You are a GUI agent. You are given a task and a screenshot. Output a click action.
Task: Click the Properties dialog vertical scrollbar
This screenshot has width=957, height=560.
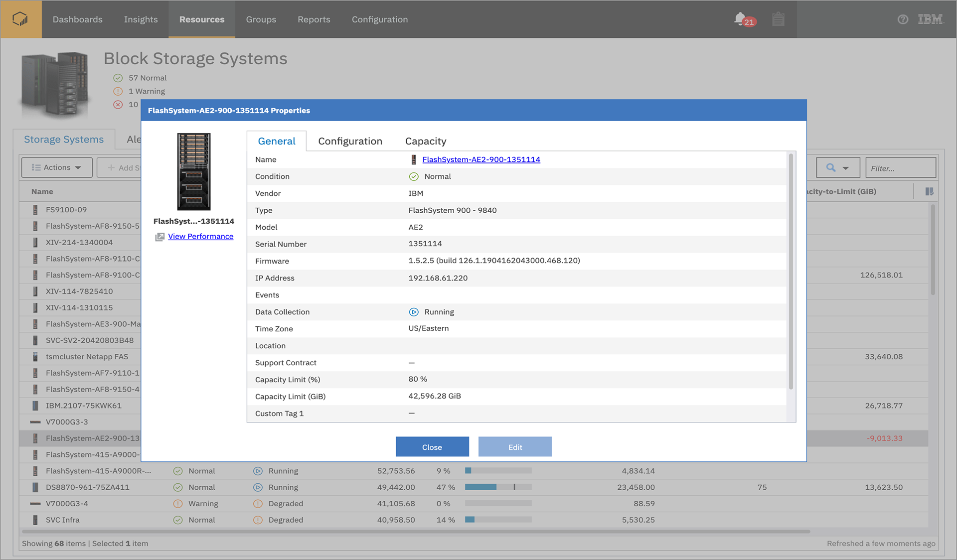click(x=791, y=272)
